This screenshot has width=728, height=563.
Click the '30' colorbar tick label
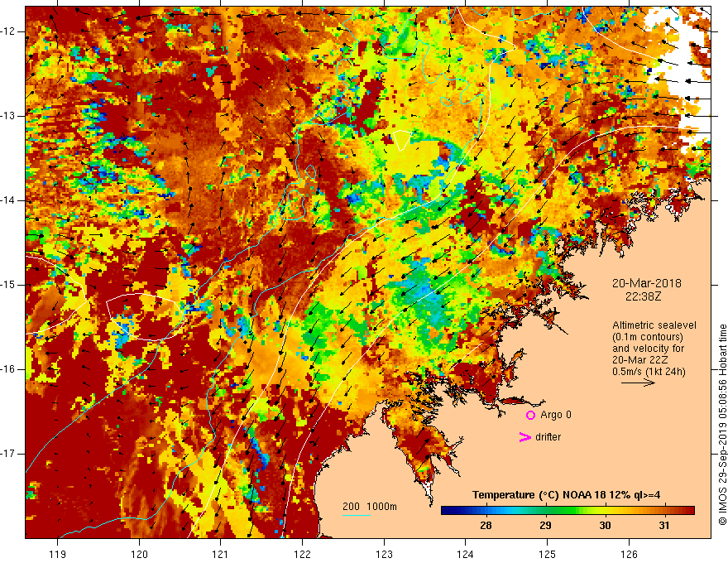[605, 526]
